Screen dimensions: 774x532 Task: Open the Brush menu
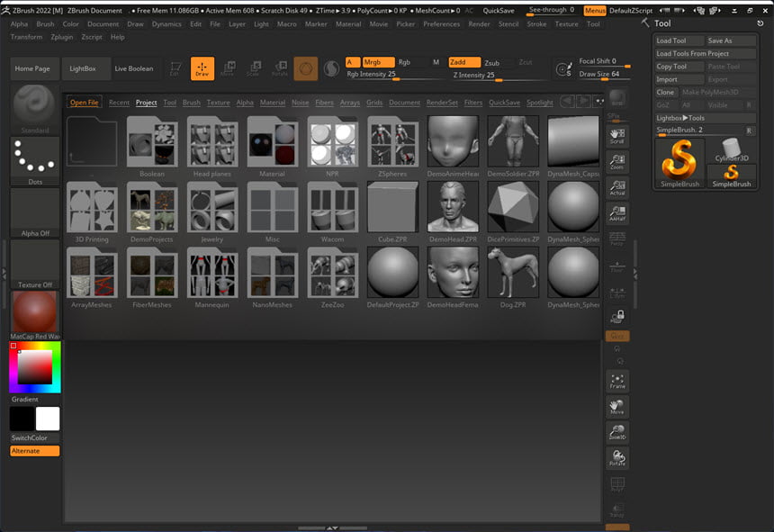[x=45, y=23]
